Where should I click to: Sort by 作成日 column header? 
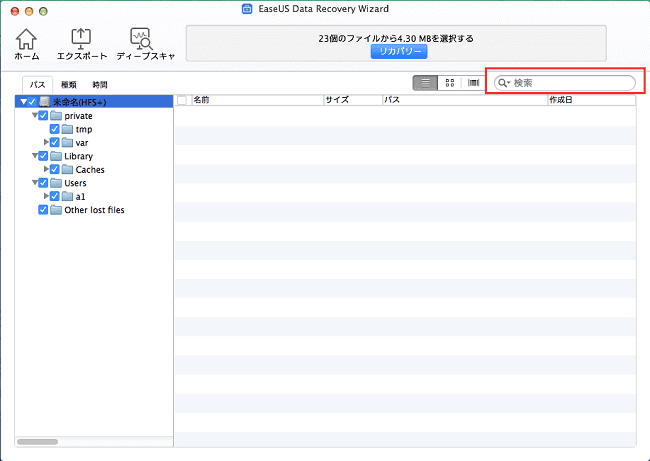coord(592,100)
